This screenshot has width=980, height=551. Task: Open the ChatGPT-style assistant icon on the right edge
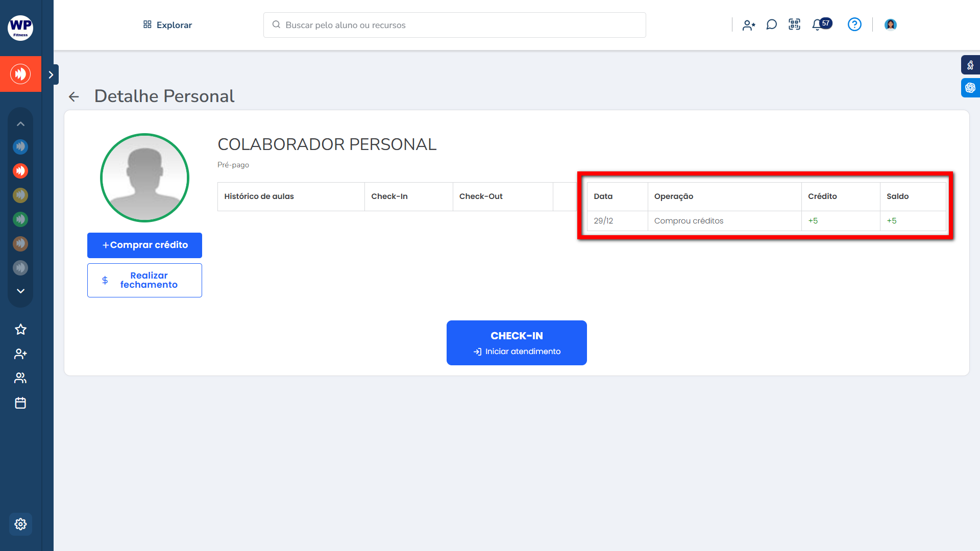pos(970,88)
